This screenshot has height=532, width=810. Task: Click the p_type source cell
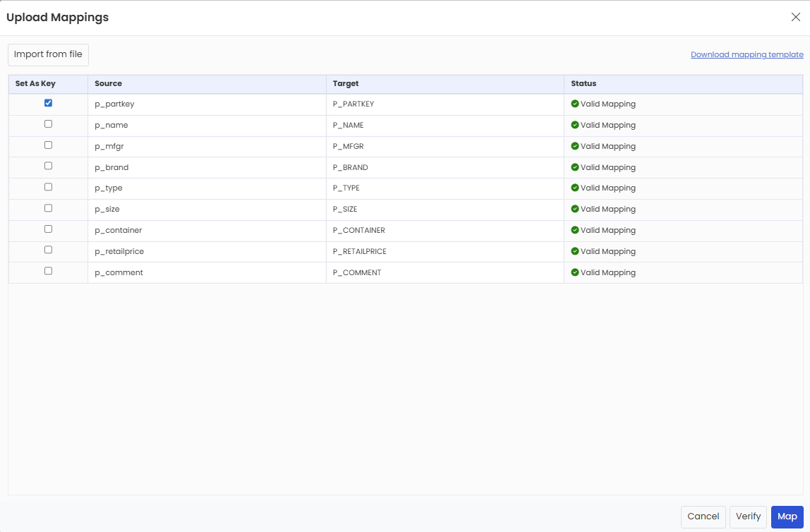[x=207, y=188]
